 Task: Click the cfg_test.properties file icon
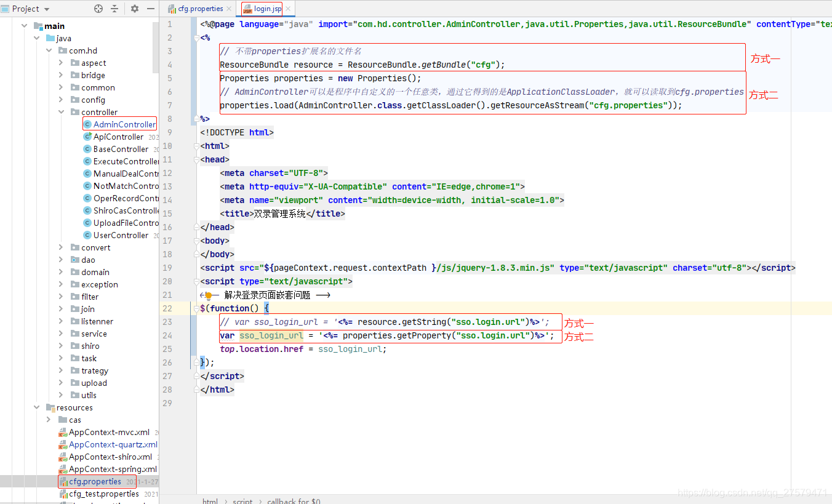(x=63, y=494)
